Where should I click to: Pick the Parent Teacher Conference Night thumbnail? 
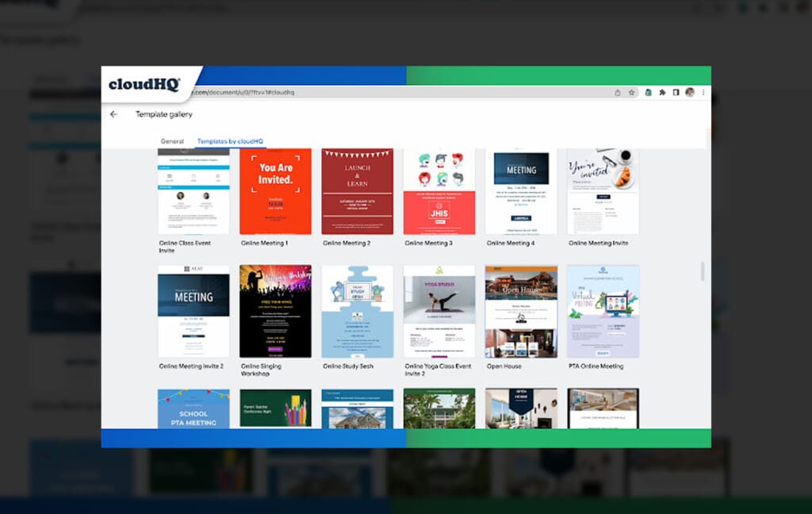275,409
